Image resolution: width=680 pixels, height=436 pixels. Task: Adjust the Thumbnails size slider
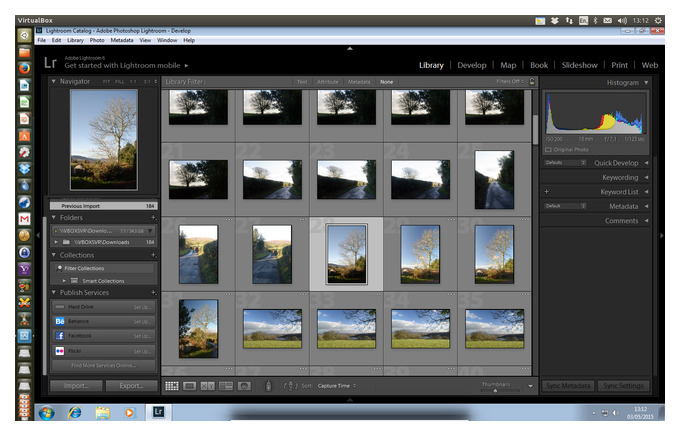(495, 390)
